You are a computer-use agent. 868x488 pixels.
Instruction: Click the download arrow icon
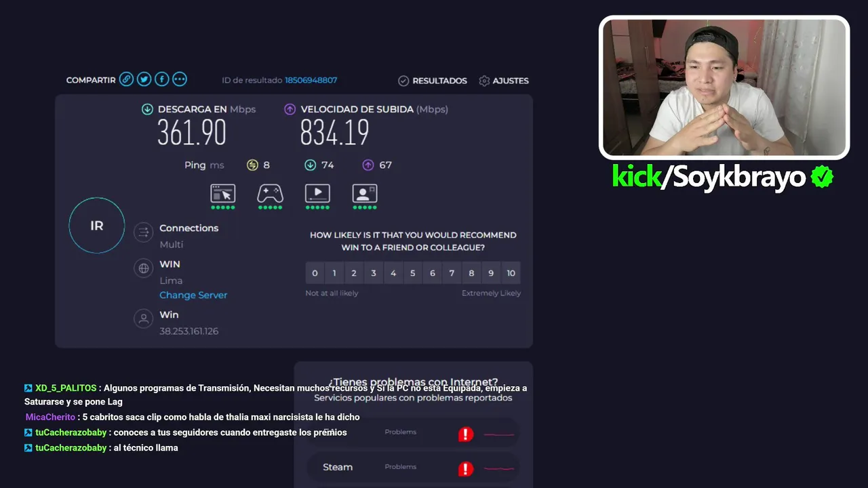[x=147, y=109]
